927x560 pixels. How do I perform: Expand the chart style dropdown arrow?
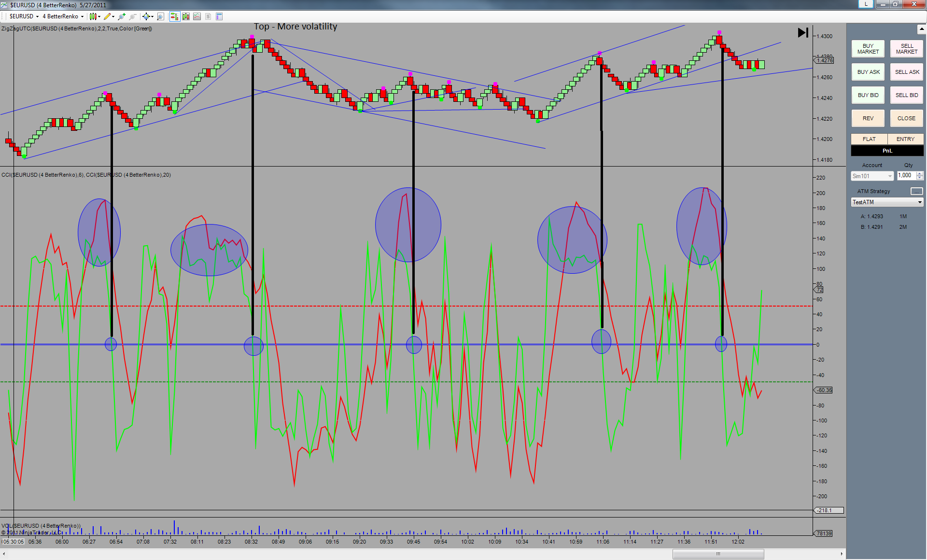[x=99, y=16]
